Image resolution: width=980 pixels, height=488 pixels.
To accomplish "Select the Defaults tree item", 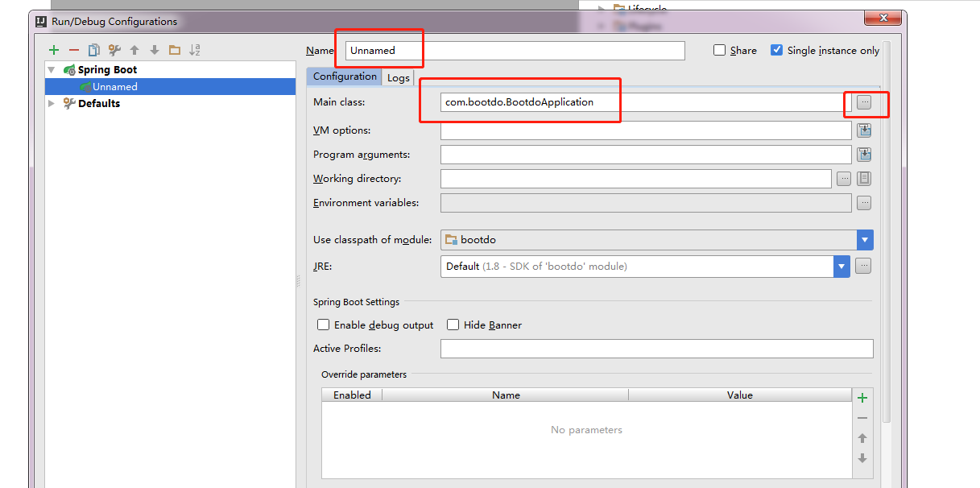I will 99,103.
